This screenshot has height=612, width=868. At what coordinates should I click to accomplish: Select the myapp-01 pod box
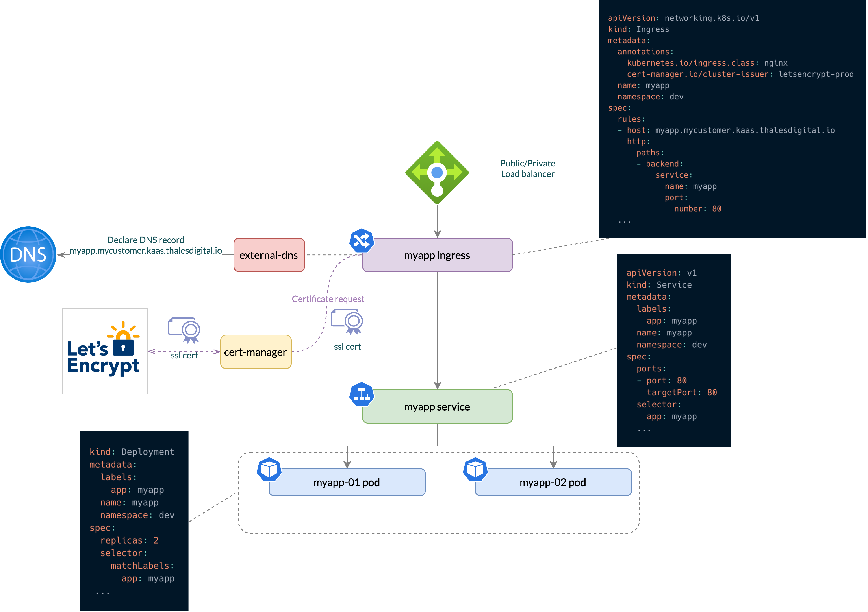[347, 482]
